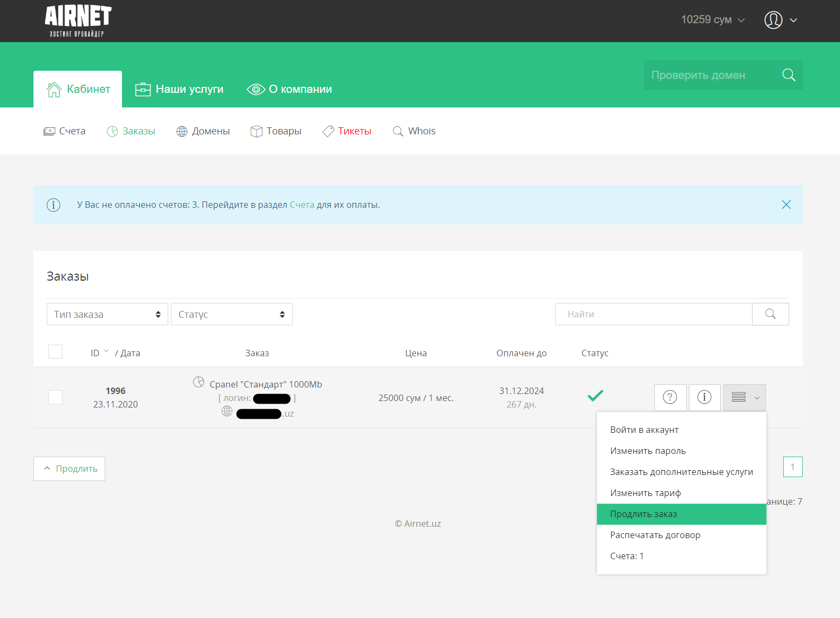Image resolution: width=840 pixels, height=618 pixels.
Task: Open order details via the info icon
Action: (704, 398)
